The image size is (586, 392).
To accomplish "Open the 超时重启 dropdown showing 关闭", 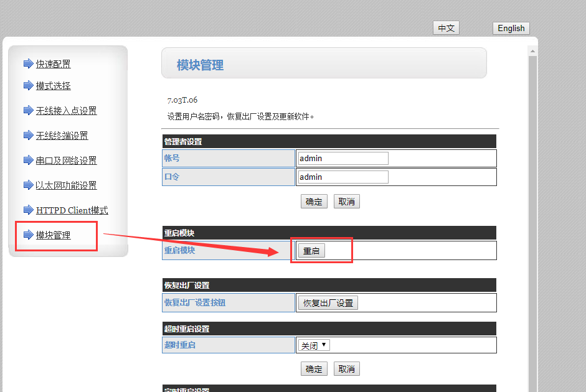I will pyautogui.click(x=314, y=345).
